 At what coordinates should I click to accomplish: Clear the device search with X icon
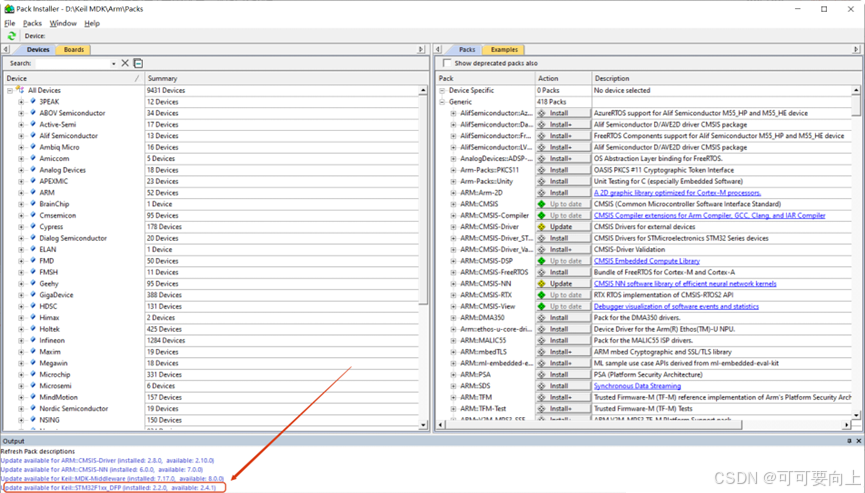coord(125,63)
